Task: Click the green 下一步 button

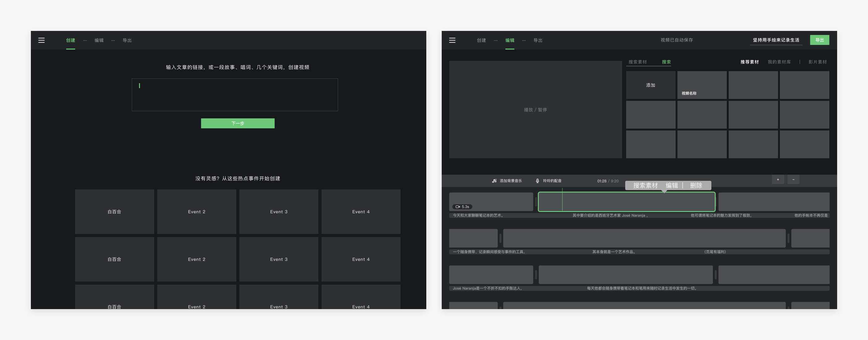Action: click(238, 123)
